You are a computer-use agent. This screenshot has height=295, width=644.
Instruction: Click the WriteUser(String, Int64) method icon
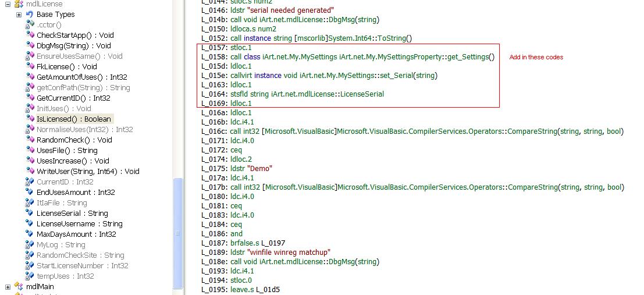point(30,171)
